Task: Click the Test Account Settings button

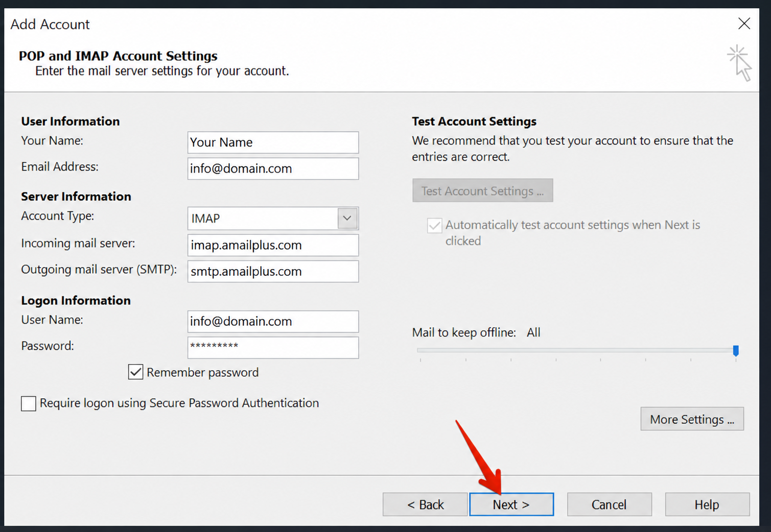Action: (x=482, y=190)
